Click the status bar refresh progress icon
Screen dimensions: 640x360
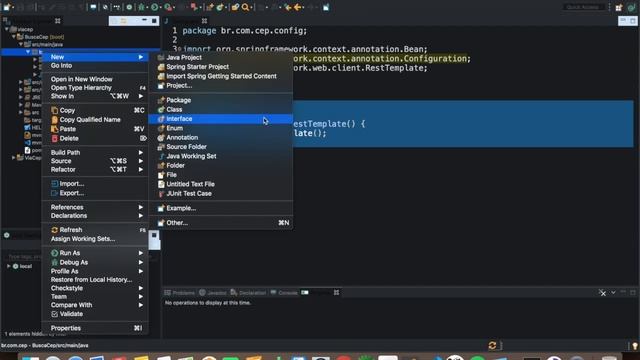coord(492,346)
